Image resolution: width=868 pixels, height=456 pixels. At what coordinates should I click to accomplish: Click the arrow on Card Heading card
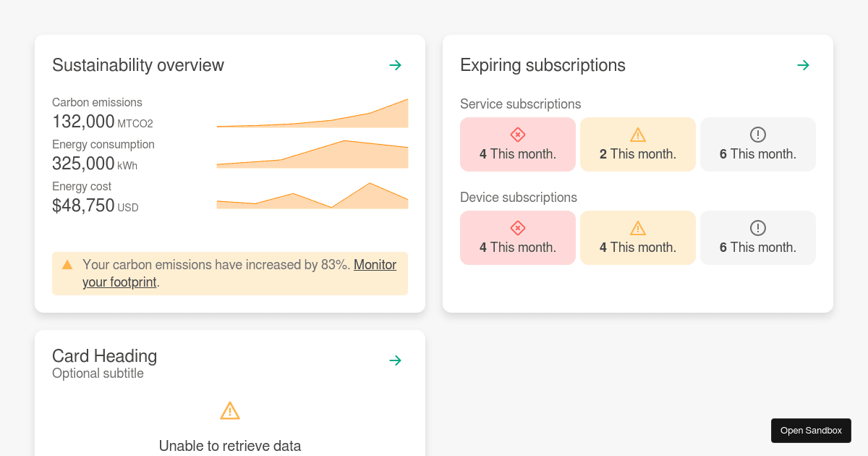tap(395, 360)
